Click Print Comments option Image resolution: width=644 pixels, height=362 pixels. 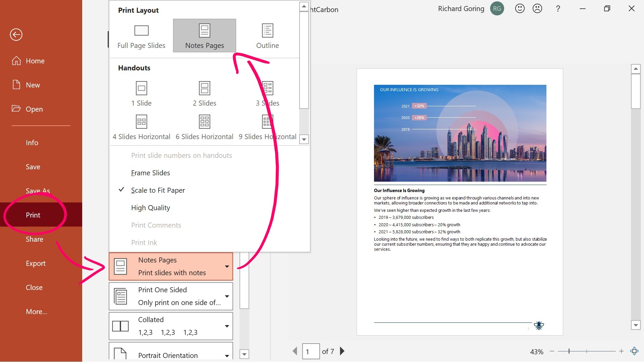pos(156,225)
